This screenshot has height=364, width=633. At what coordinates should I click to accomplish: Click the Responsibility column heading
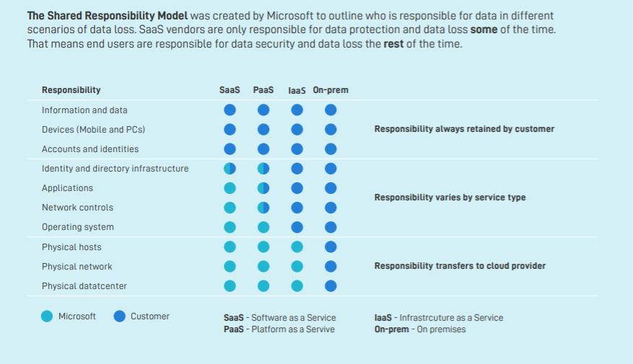click(71, 90)
